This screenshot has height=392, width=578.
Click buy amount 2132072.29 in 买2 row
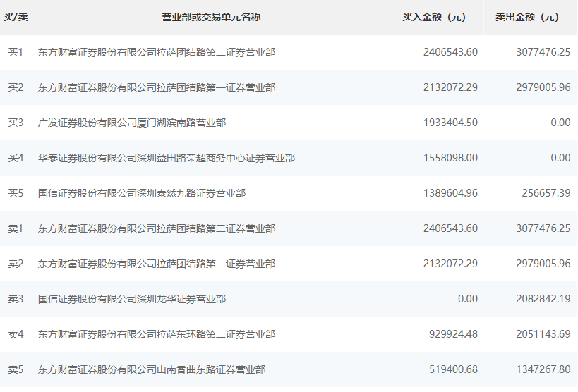coord(450,87)
